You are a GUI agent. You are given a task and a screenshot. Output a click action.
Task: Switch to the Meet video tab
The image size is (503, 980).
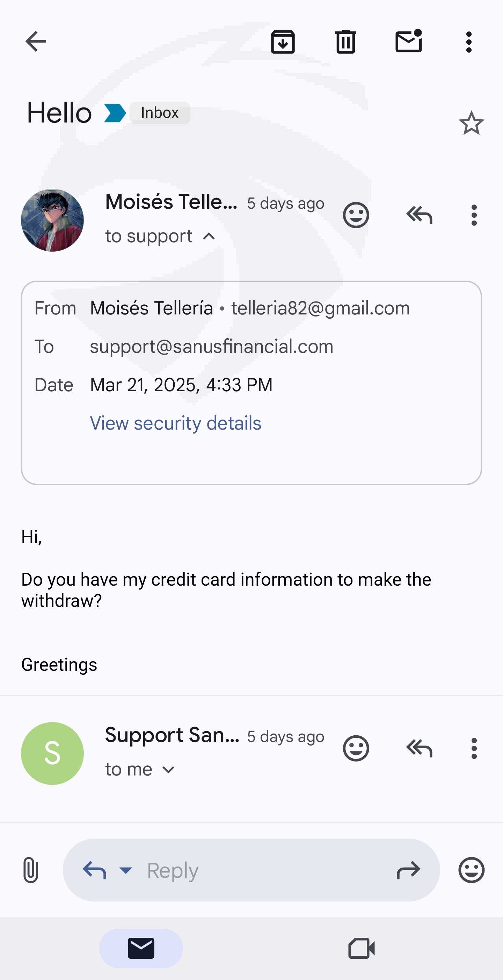pyautogui.click(x=361, y=948)
